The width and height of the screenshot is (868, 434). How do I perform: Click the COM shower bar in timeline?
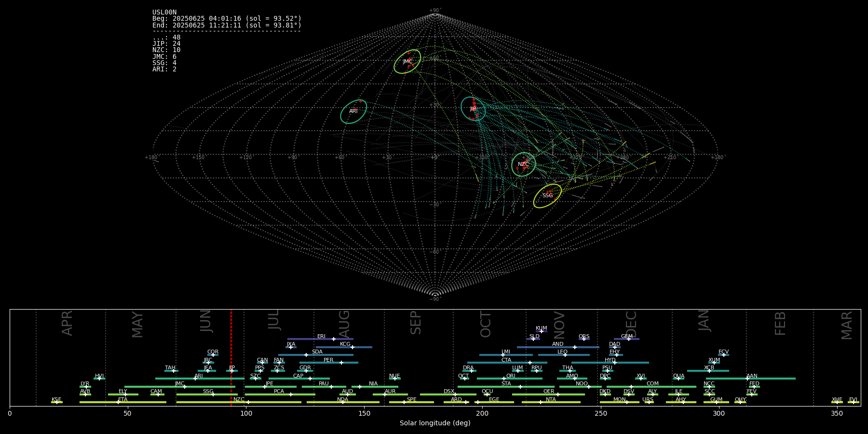[x=652, y=386]
